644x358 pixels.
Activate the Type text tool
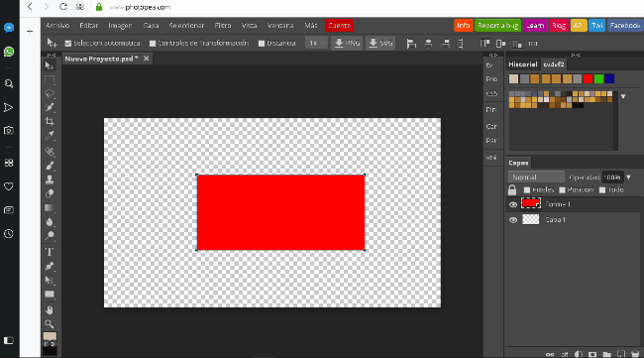[x=50, y=252]
